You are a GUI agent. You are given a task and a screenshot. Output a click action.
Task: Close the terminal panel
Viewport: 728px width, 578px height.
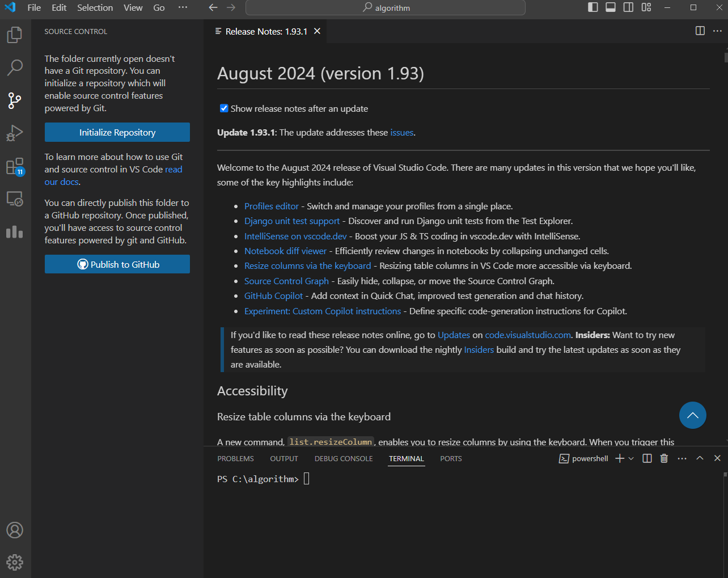click(x=717, y=458)
